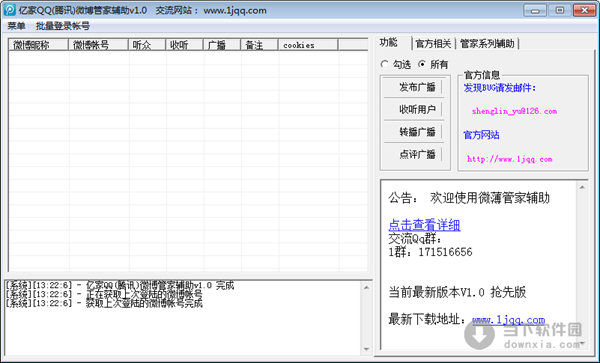Open the www.1jqq.com download link
Image resolution: width=600 pixels, height=363 pixels.
pyautogui.click(x=509, y=320)
